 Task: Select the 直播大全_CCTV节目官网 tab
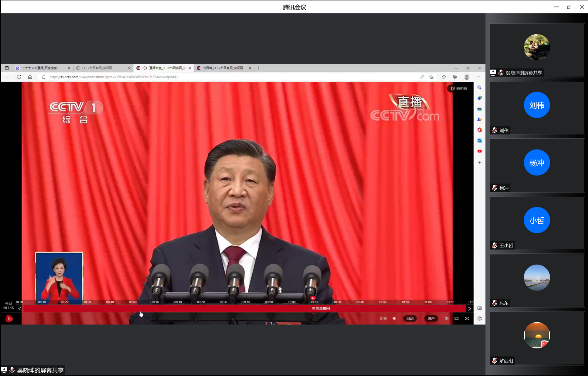point(164,68)
